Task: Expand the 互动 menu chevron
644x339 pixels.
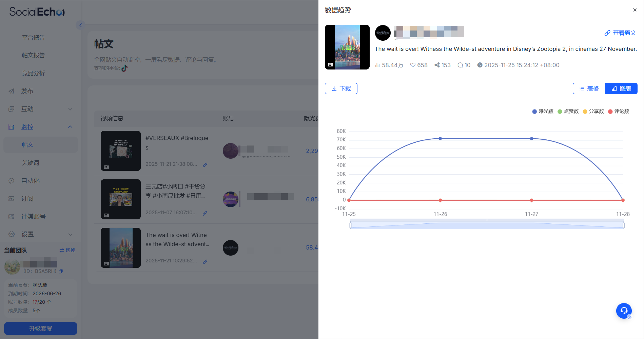Action: tap(70, 109)
